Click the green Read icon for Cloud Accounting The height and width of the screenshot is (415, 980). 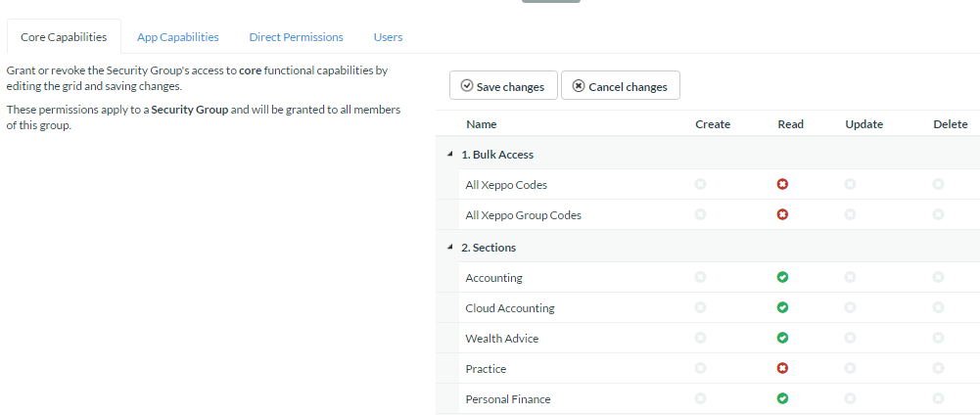coord(782,308)
